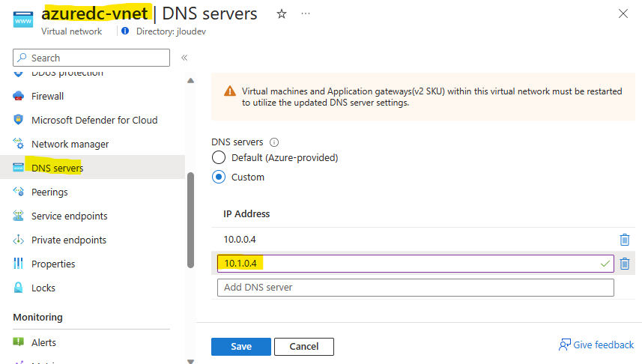
Task: Close the DNS servers blade
Action: pos(623,13)
